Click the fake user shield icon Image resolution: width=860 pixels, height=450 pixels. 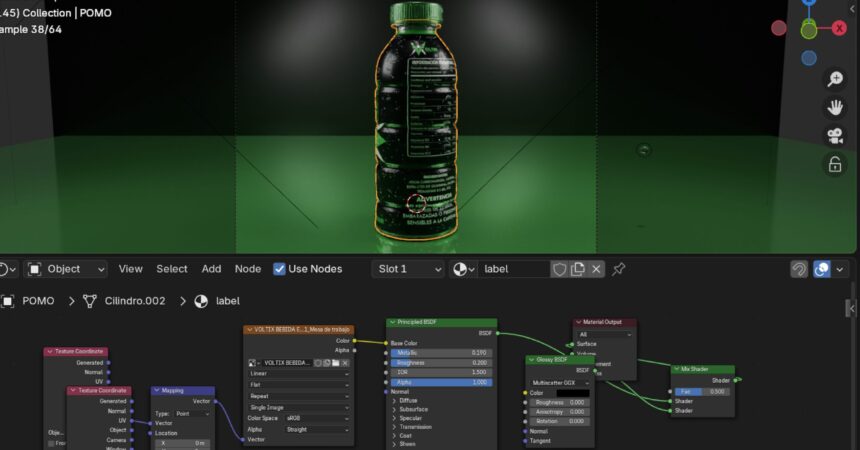pos(560,269)
